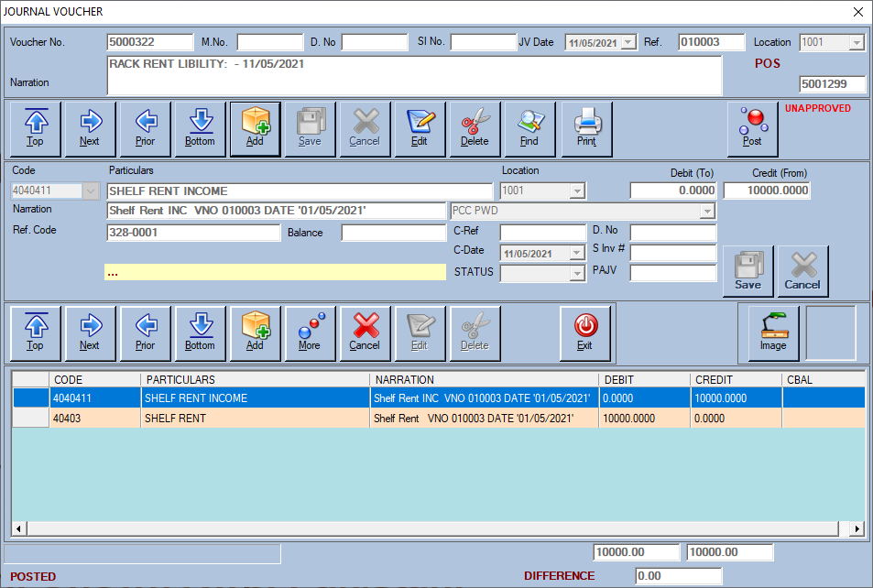Image resolution: width=873 pixels, height=588 pixels.
Task: Cancel the entry line beside PAJV field
Action: pos(802,270)
